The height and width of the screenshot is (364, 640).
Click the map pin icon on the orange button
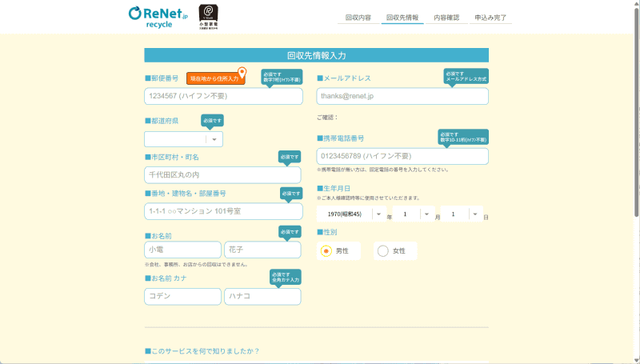pyautogui.click(x=242, y=73)
